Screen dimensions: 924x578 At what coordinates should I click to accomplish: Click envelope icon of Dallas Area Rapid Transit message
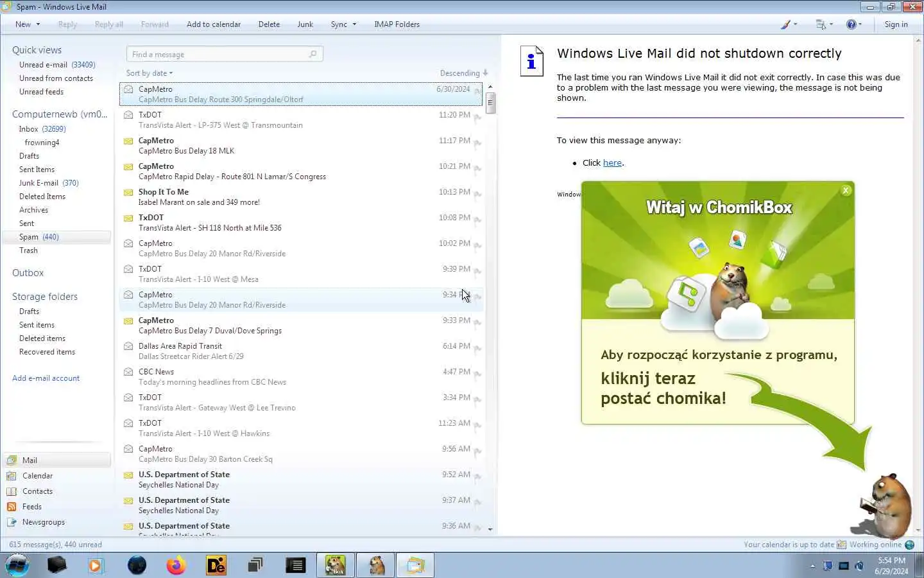tap(128, 346)
